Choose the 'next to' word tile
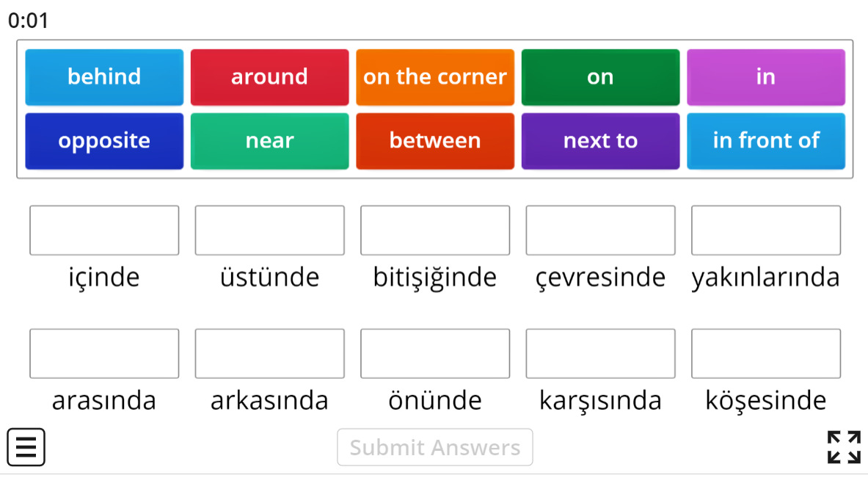 click(x=600, y=140)
